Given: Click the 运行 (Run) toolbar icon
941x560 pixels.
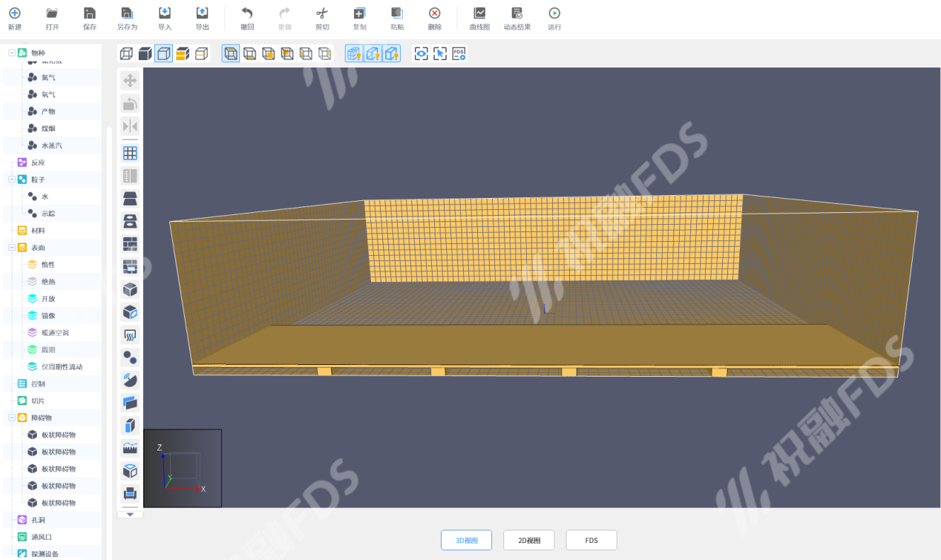Looking at the screenshot, I should [x=554, y=14].
